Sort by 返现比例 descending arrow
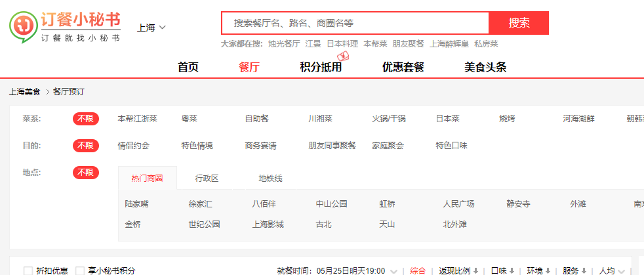This screenshot has height=275, width=644. pos(475,270)
